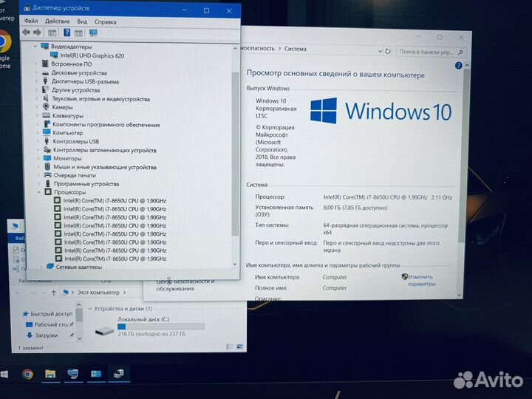Click the Мониторы category icon
Image resolution: width=532 pixels, height=399 pixels.
[47, 158]
